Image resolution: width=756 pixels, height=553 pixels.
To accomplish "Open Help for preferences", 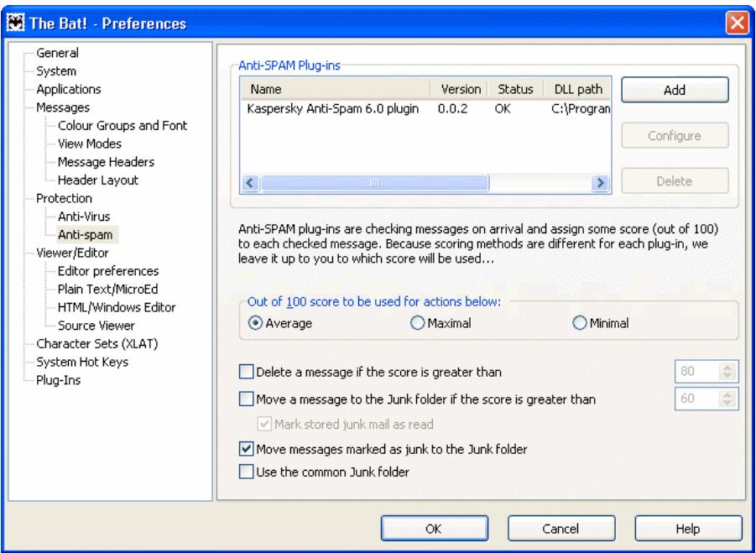I will pyautogui.click(x=688, y=529).
